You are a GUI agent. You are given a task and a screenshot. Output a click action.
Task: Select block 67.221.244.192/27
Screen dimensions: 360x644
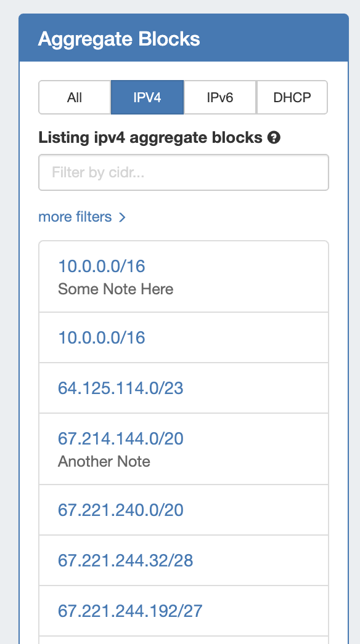(x=130, y=611)
